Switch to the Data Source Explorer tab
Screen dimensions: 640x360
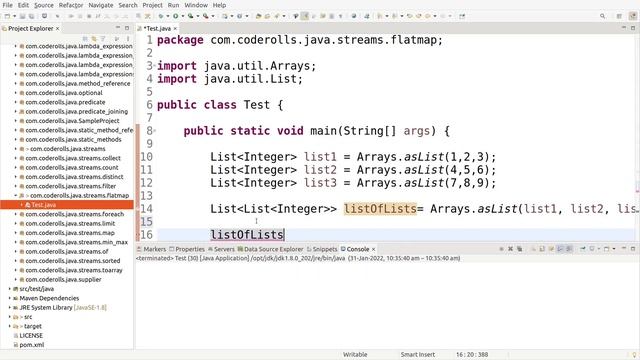coord(271,249)
